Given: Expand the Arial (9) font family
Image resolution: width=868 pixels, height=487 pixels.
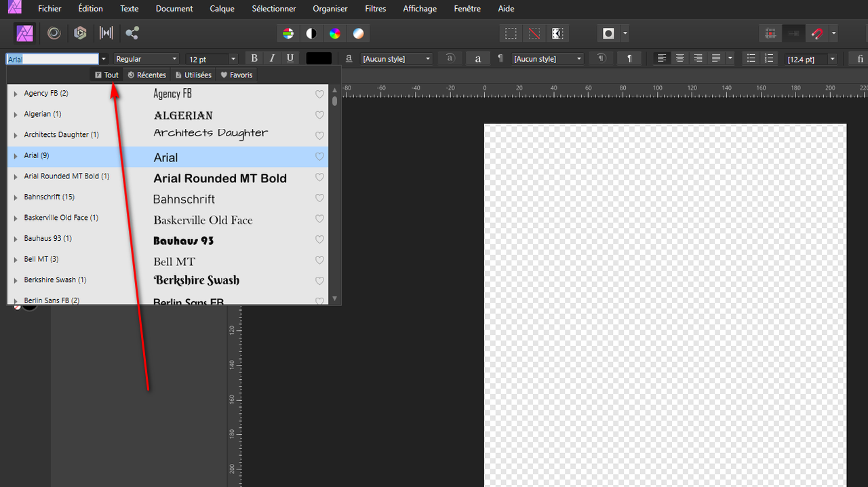Looking at the screenshot, I should (16, 156).
